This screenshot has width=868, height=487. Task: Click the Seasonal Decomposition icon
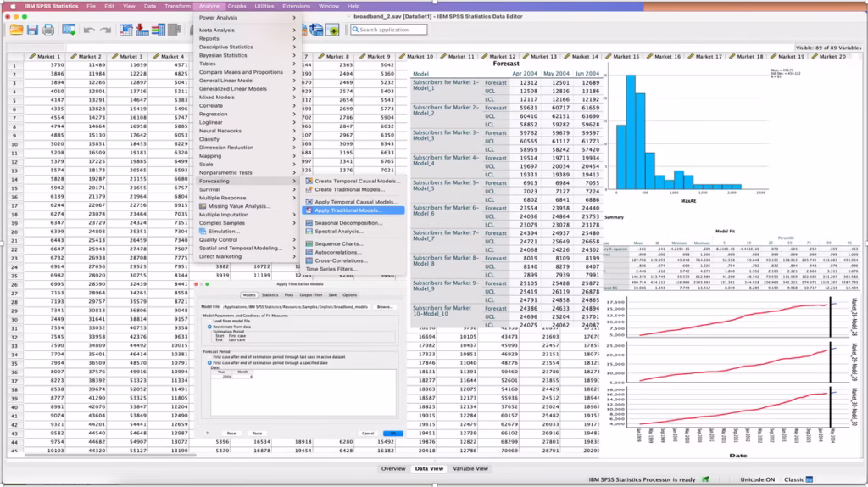click(x=309, y=223)
